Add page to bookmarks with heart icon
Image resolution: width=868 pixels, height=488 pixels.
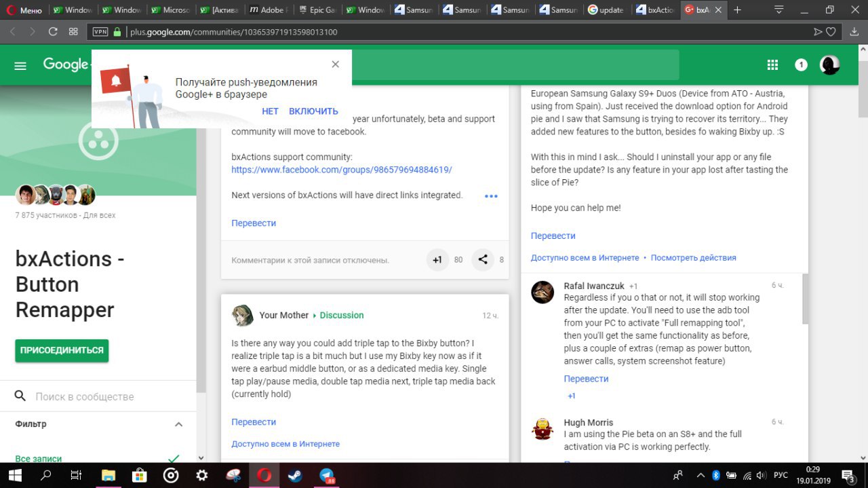click(x=831, y=32)
